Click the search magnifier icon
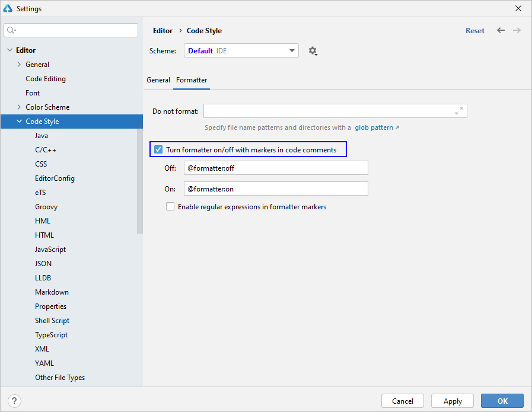532x412 pixels. 11,30
